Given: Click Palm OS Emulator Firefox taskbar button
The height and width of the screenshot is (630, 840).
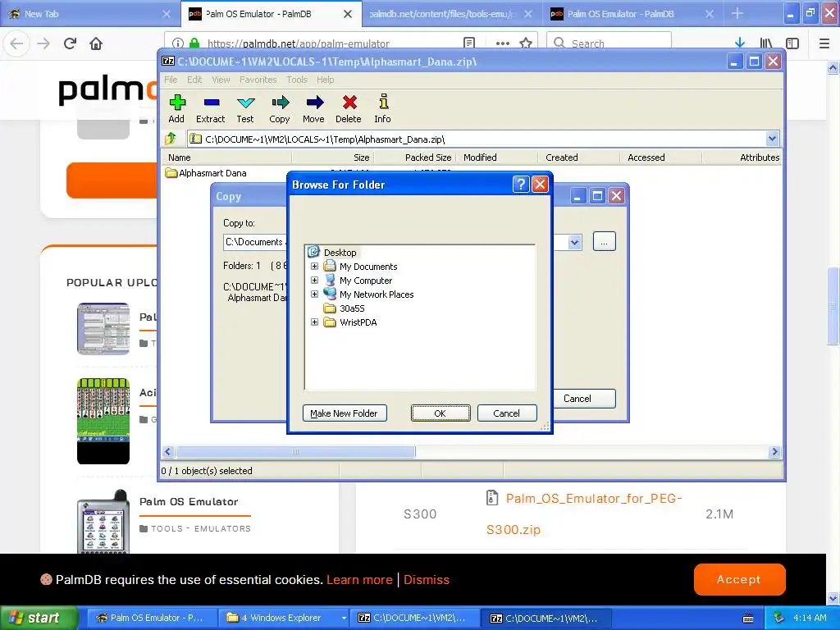Looking at the screenshot, I should tap(151, 618).
